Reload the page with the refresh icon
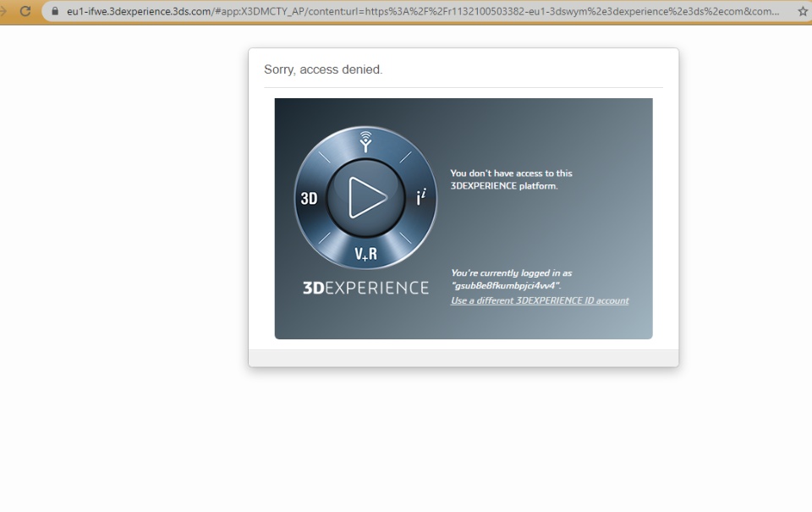 [x=25, y=11]
